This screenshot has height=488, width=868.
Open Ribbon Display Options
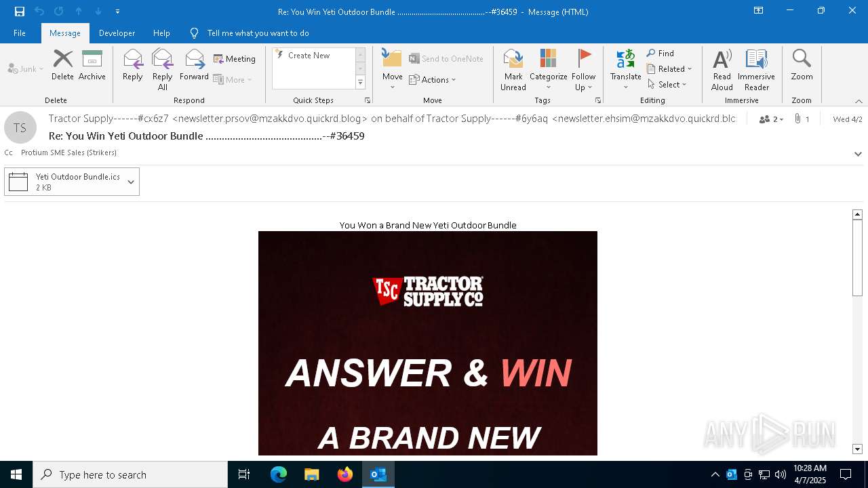tap(759, 11)
